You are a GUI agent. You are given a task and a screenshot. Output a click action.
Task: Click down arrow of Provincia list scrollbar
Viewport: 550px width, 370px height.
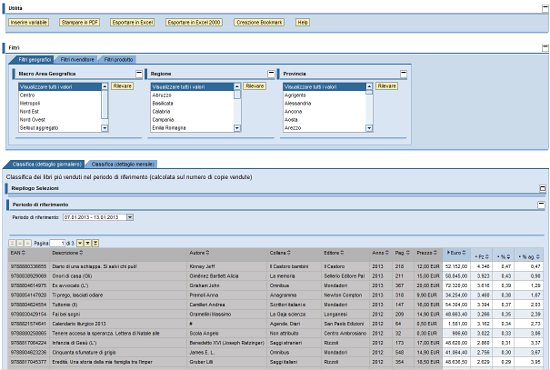point(369,128)
